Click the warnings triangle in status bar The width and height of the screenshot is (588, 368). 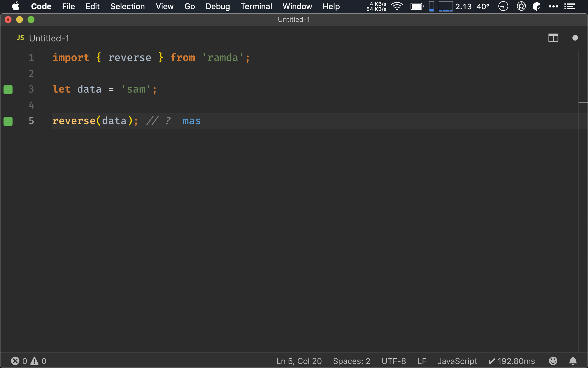[x=34, y=361]
